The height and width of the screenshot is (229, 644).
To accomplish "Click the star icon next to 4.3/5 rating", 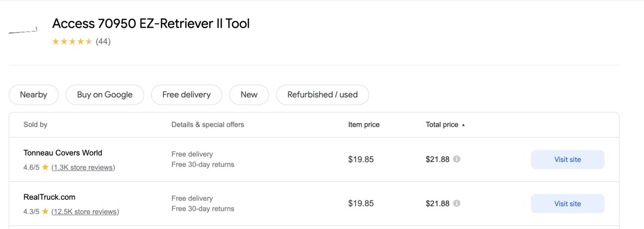I will pos(45,212).
